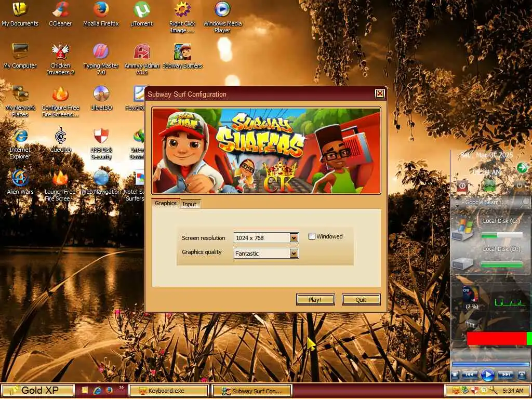Screen dimensions: 532x399
Task: Click the Subway Surf Con... taskbar button
Action: [x=252, y=391]
